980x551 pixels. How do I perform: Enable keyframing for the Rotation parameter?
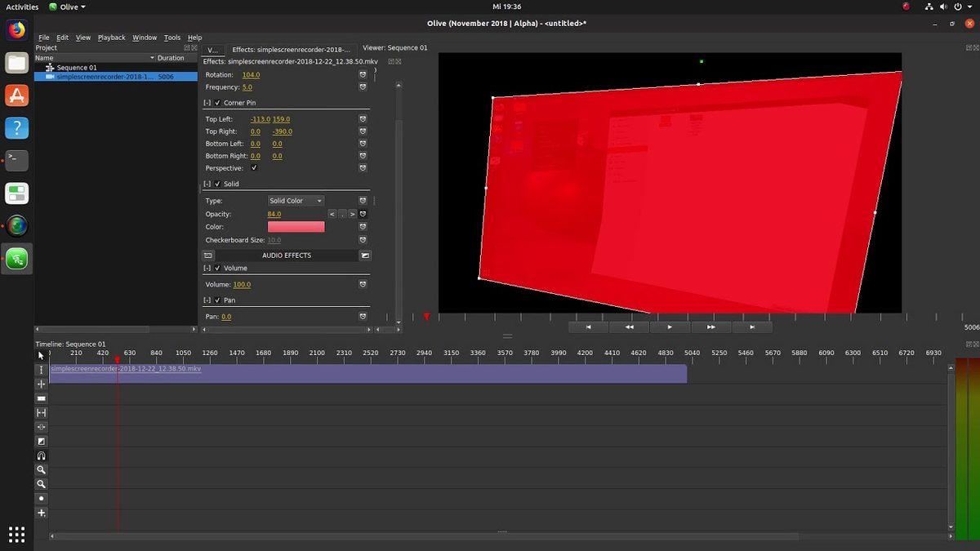point(363,74)
